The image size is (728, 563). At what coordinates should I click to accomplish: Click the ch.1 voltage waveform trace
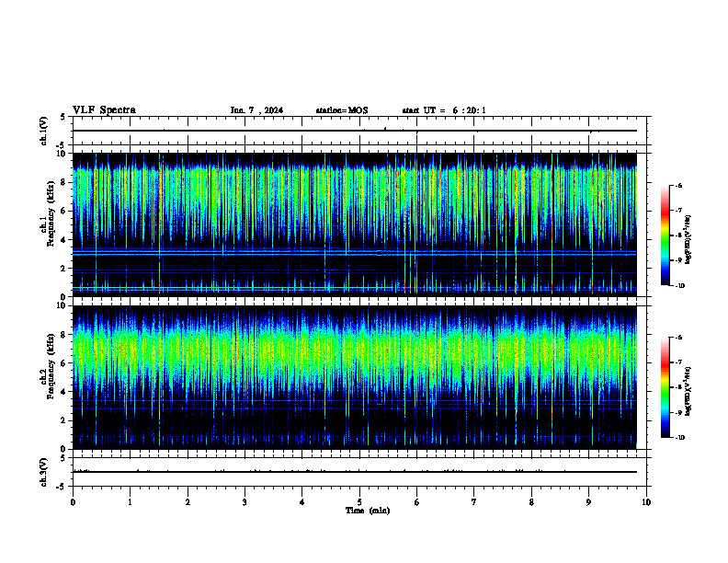(355, 131)
